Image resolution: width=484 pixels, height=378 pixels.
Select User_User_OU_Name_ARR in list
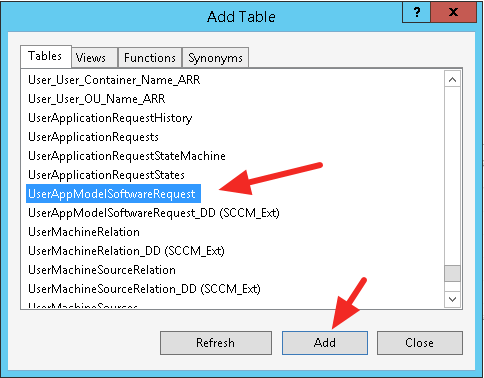click(96, 99)
